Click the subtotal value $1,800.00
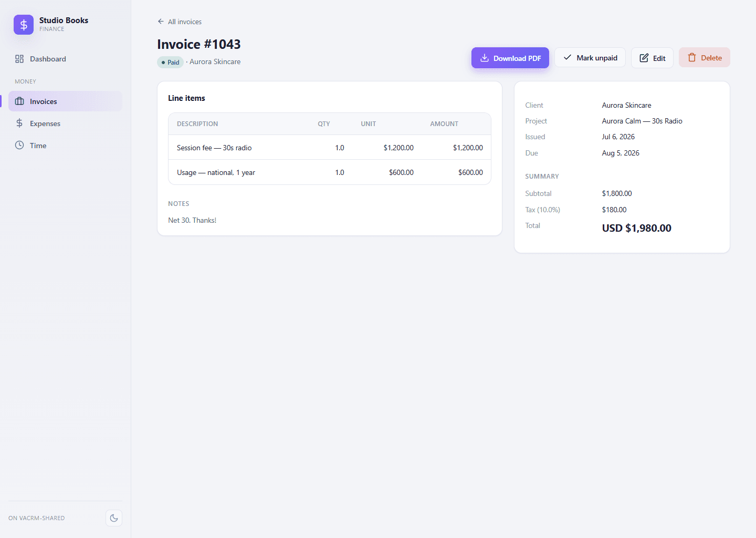The height and width of the screenshot is (538, 756). pos(617,193)
